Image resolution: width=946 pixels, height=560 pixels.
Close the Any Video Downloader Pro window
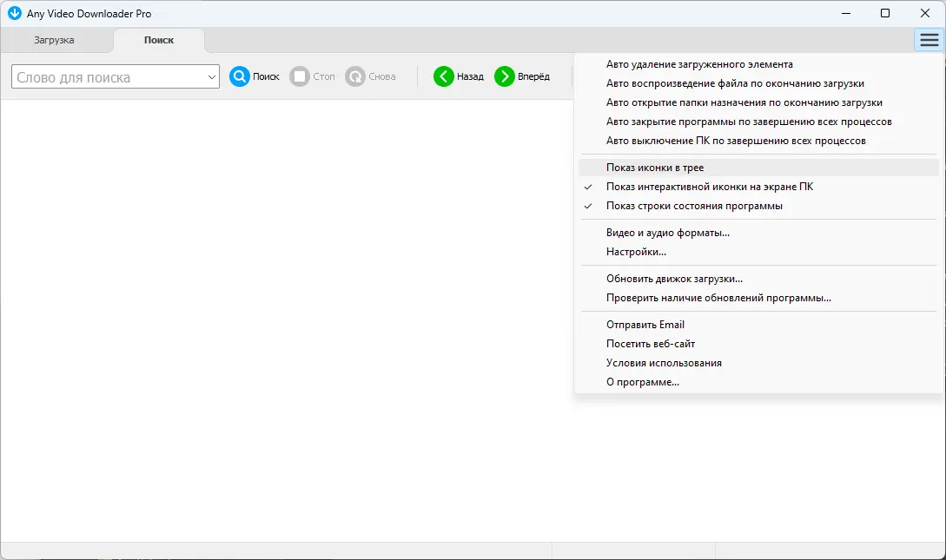click(925, 13)
